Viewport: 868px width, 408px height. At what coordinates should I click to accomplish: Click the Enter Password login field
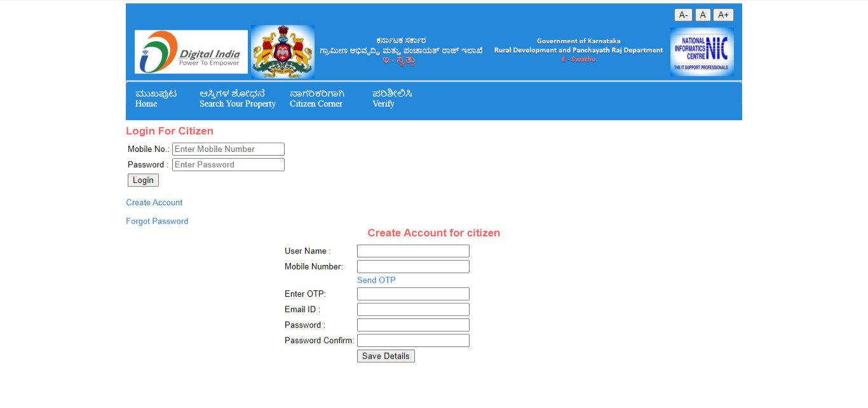tap(227, 164)
